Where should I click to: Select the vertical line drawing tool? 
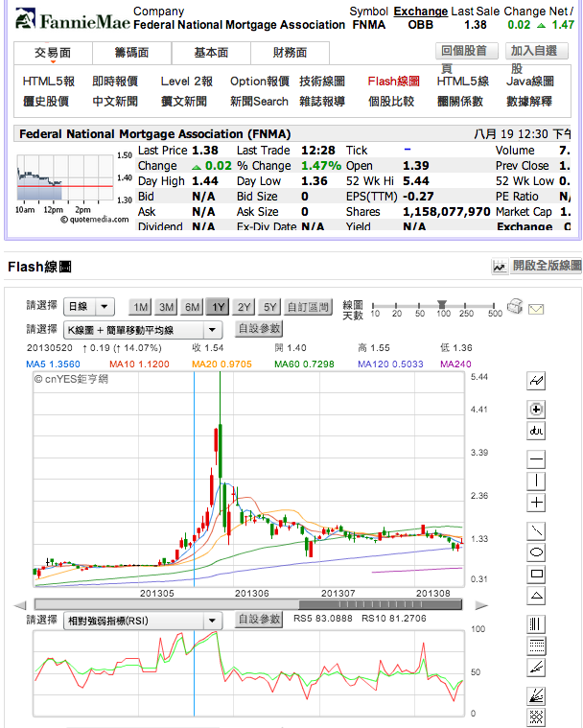click(536, 481)
